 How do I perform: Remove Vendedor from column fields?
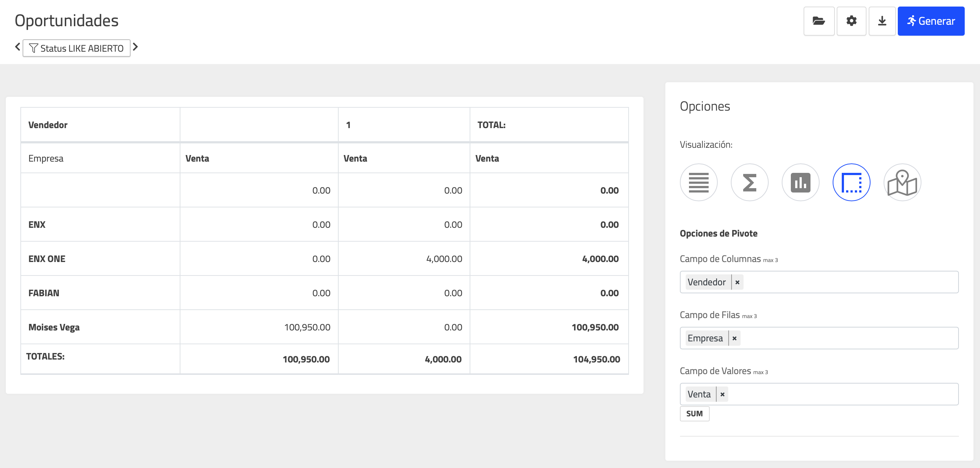coord(737,282)
